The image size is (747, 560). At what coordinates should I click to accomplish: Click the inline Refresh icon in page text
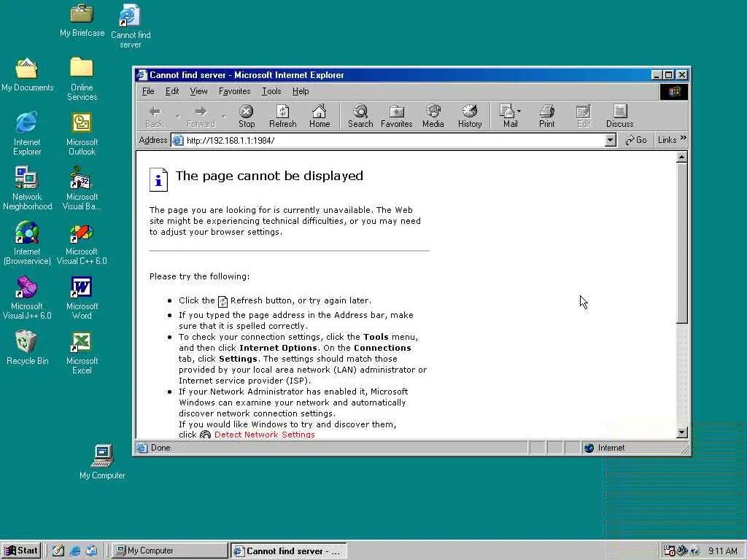tap(222, 301)
